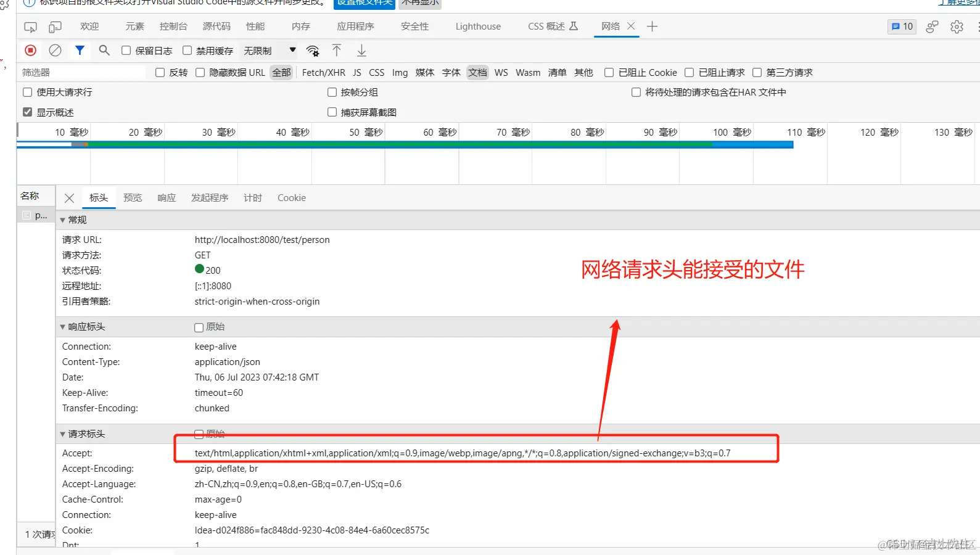Open the 安全性 panel
980x555 pixels.
coord(414,27)
